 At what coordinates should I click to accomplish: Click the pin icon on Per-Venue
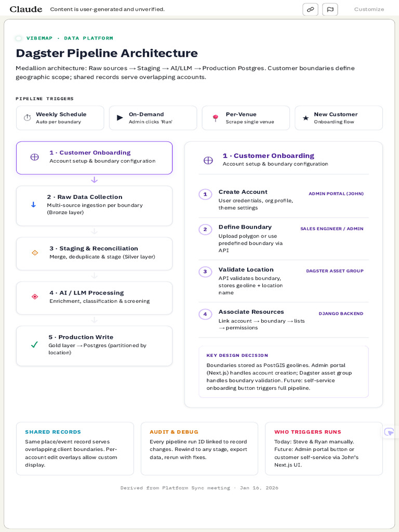[x=215, y=118]
